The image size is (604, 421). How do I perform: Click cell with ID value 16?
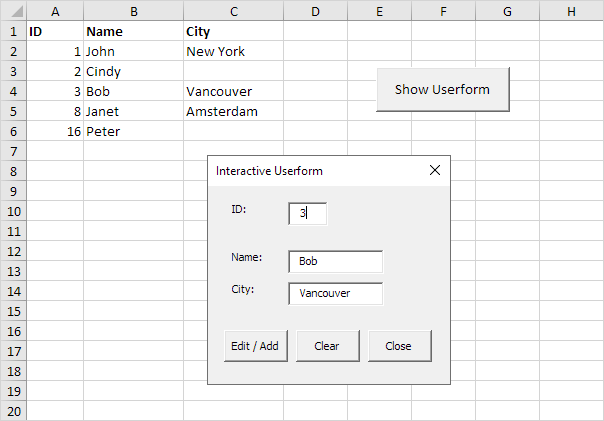tap(55, 131)
